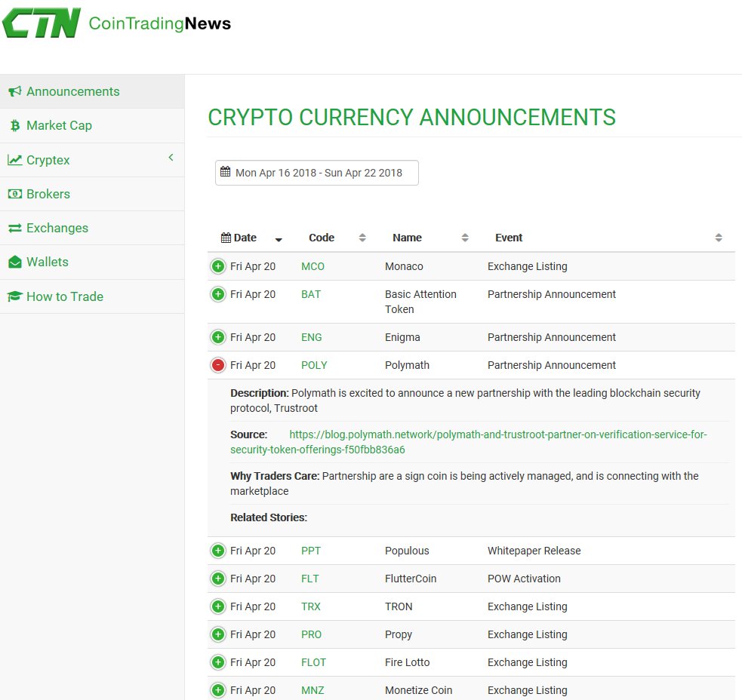This screenshot has width=742, height=700.
Task: Open the Polymath blog source link
Action: tap(469, 442)
